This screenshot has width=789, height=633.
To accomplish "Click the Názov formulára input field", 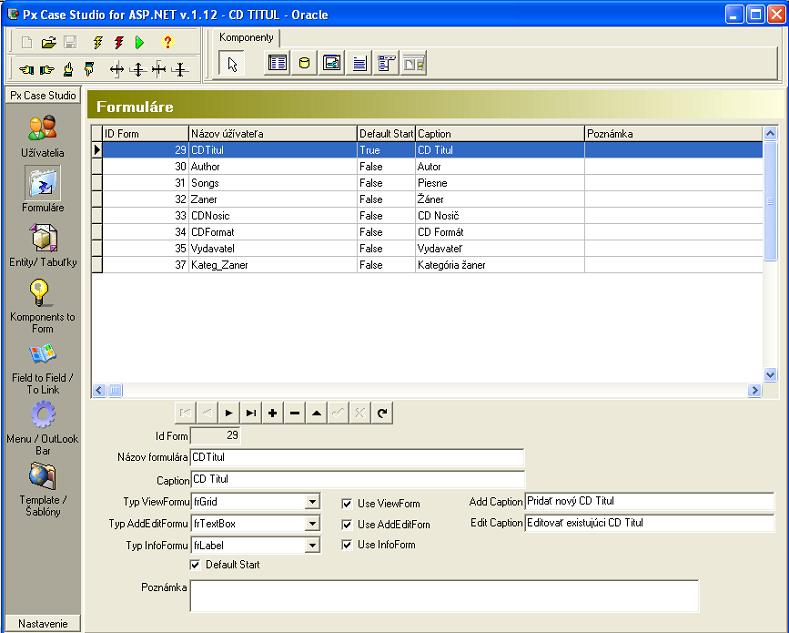I will [357, 457].
